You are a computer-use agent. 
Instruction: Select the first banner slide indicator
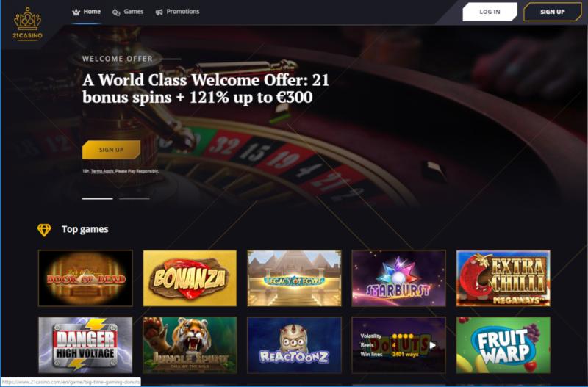tap(98, 198)
